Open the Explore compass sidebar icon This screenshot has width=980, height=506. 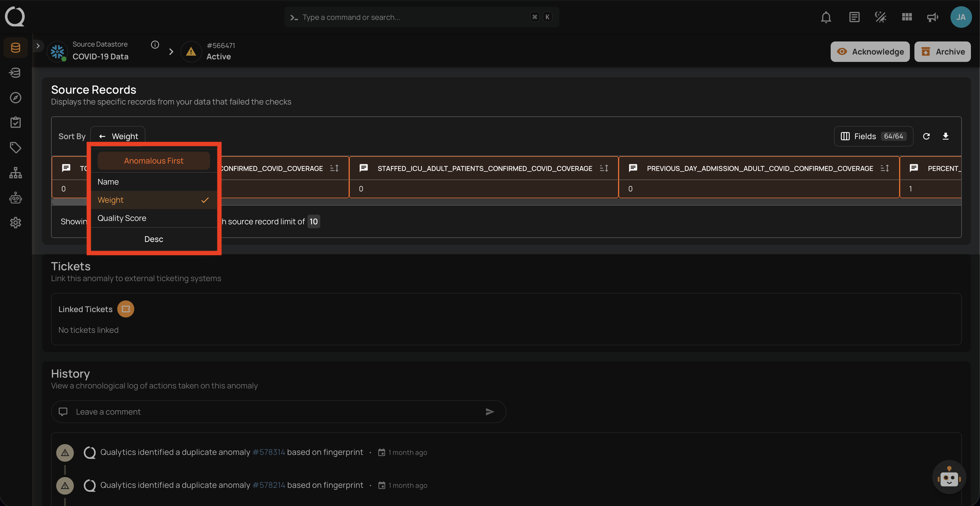click(x=16, y=98)
